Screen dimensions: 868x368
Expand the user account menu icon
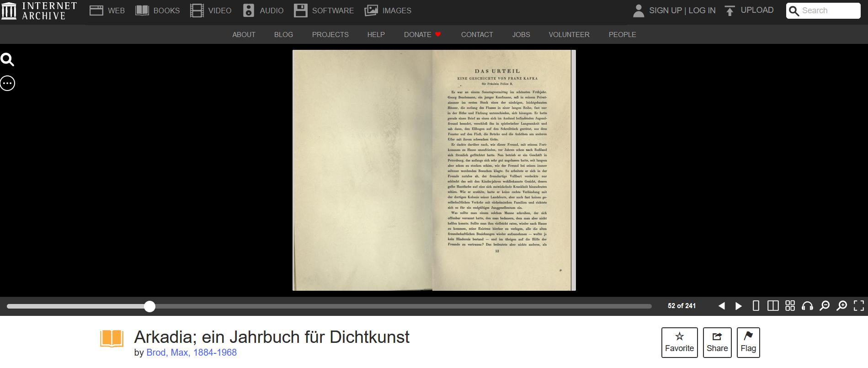639,11
